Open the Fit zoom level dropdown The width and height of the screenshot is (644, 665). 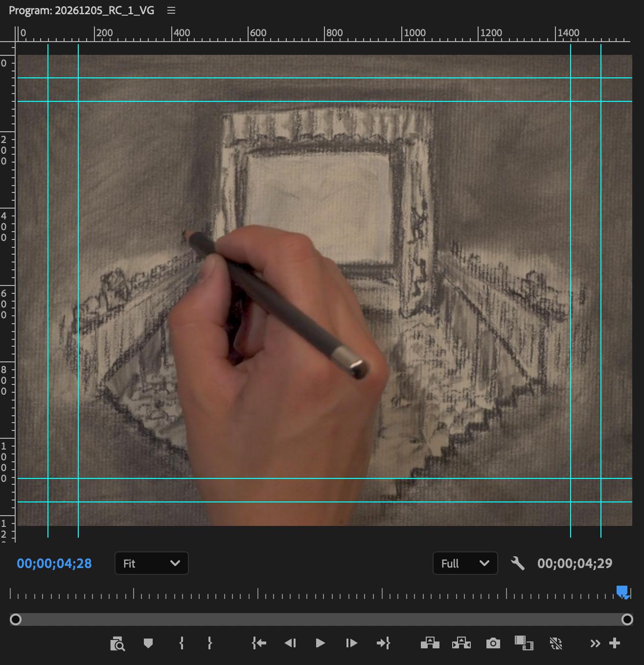pyautogui.click(x=152, y=563)
